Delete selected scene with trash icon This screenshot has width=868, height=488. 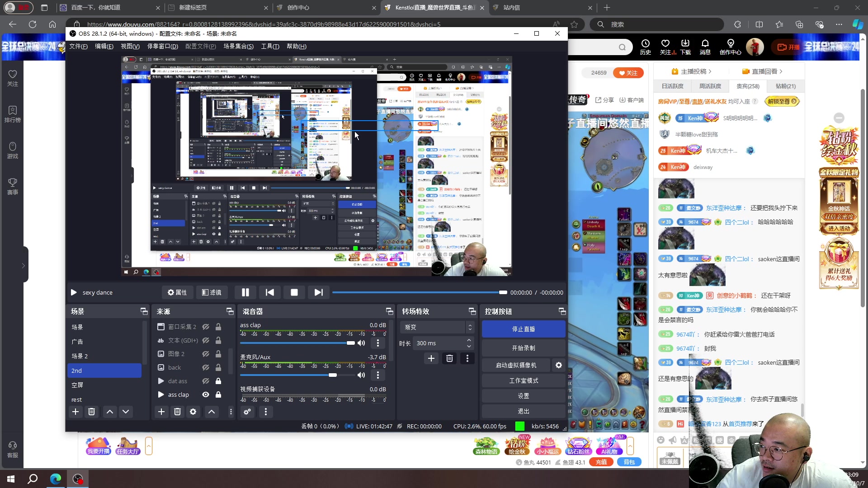point(92,412)
